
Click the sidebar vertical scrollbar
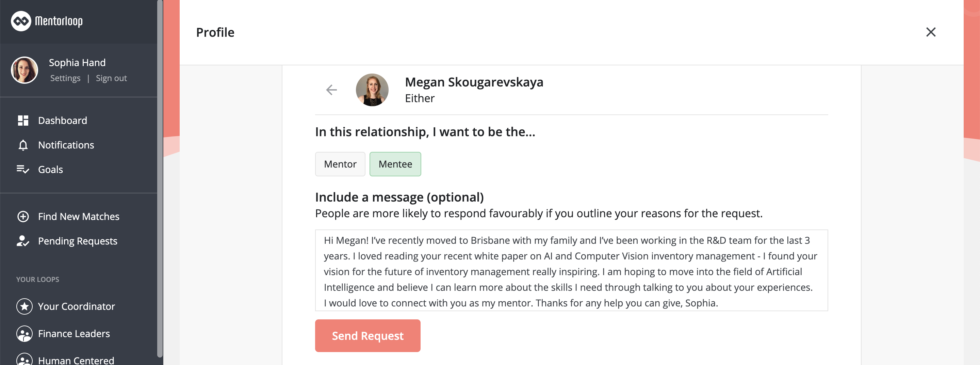click(x=160, y=178)
